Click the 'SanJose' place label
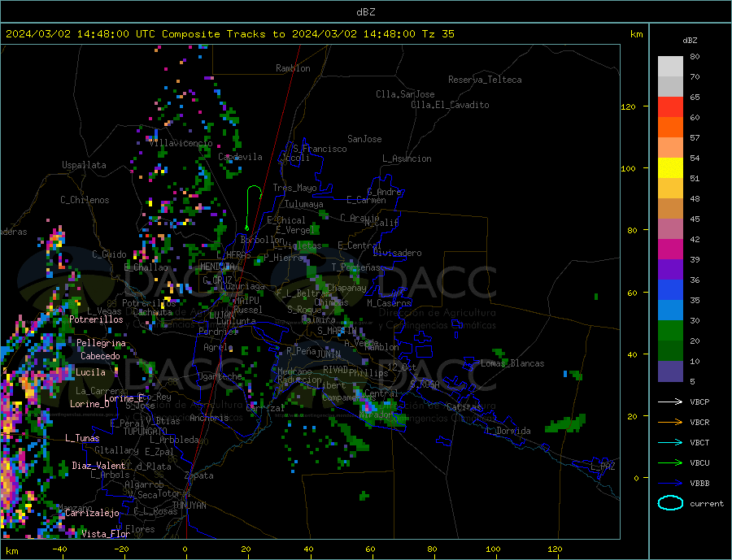Screen dimensions: 732x560 pos(364,139)
